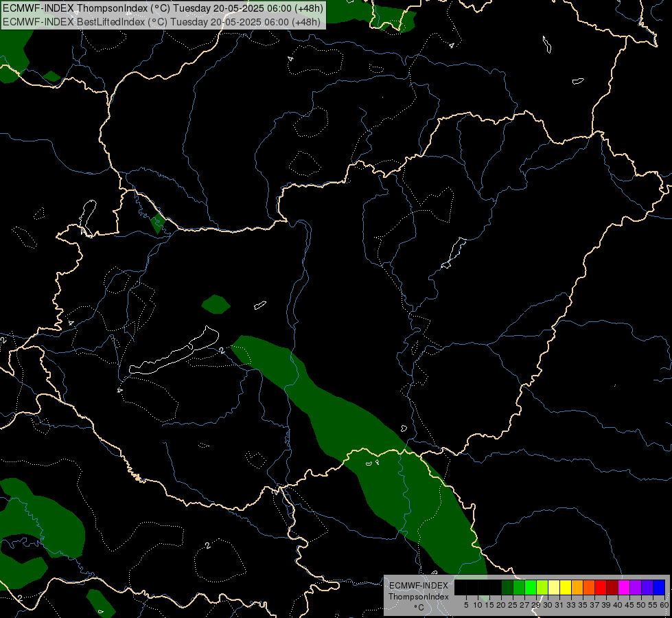Pick the dark red 39–40 legend swatch
The image size is (672, 618).
pyautogui.click(x=612, y=587)
